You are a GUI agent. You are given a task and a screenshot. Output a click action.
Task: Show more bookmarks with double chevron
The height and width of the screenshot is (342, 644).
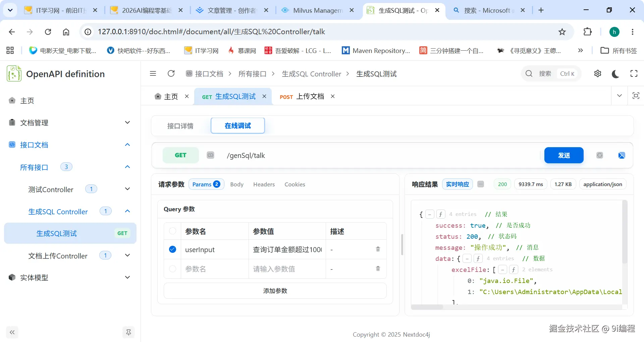point(580,51)
